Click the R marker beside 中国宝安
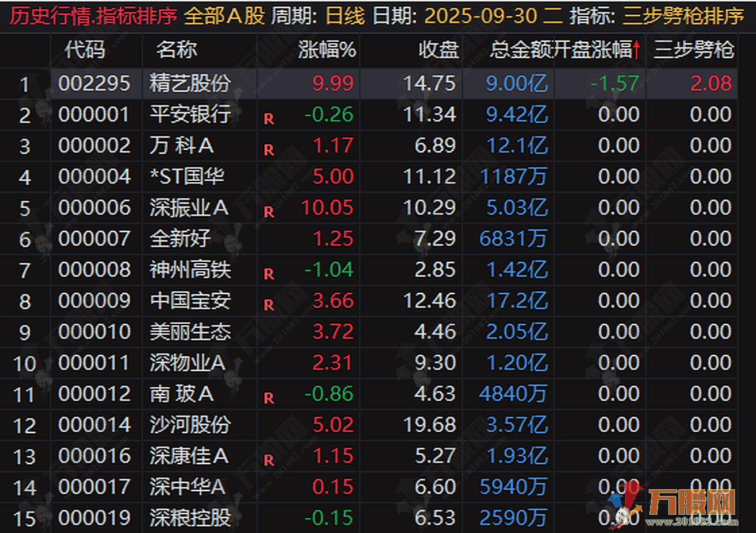This screenshot has height=533, width=756. coord(269,306)
